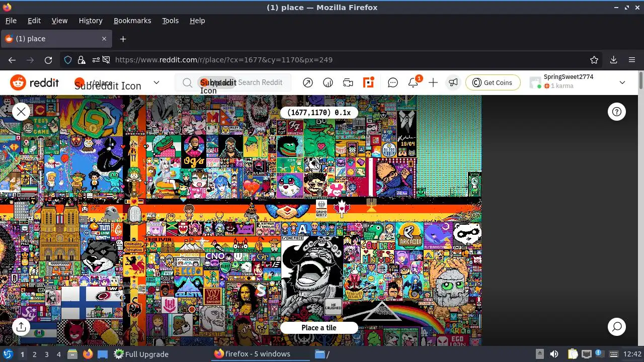
Task: Click the 'firefox - 5 windows' taskbar button
Action: (x=259, y=354)
